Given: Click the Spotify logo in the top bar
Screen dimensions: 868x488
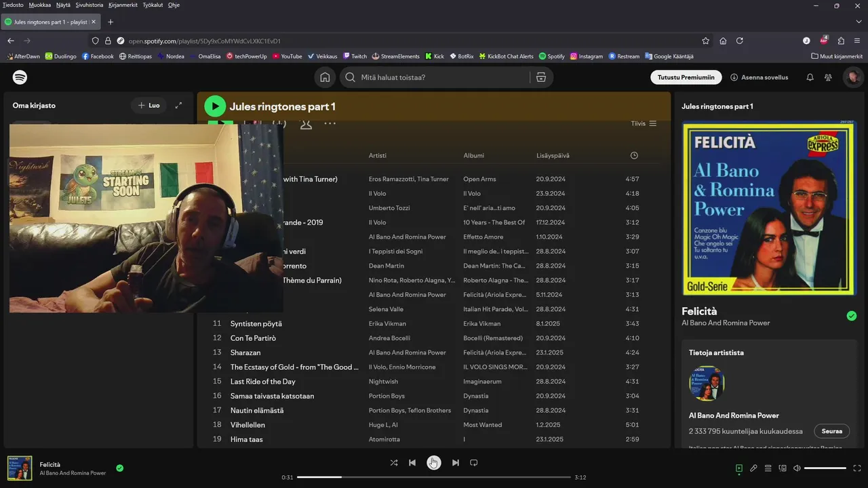Looking at the screenshot, I should pyautogui.click(x=20, y=77).
